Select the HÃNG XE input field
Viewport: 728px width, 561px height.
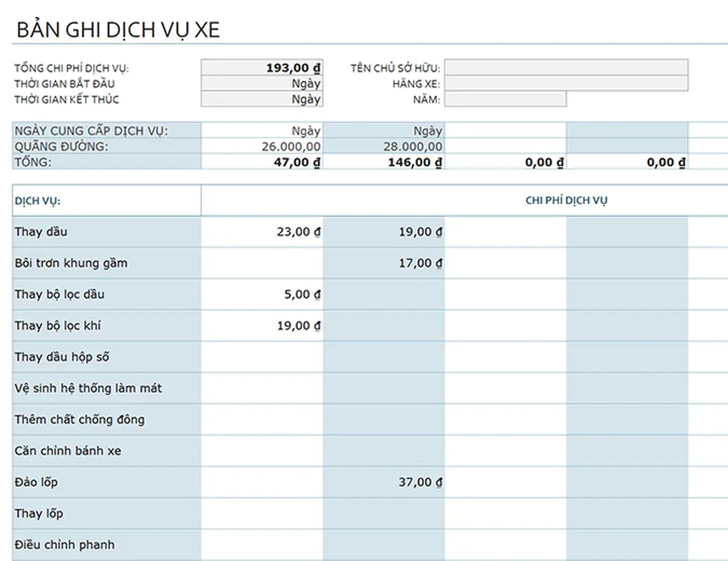click(566, 83)
